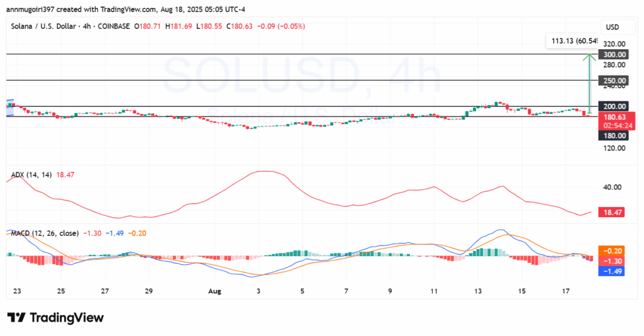Click the date label 29 on the time axis
The height and width of the screenshot is (336, 644).
(x=148, y=291)
